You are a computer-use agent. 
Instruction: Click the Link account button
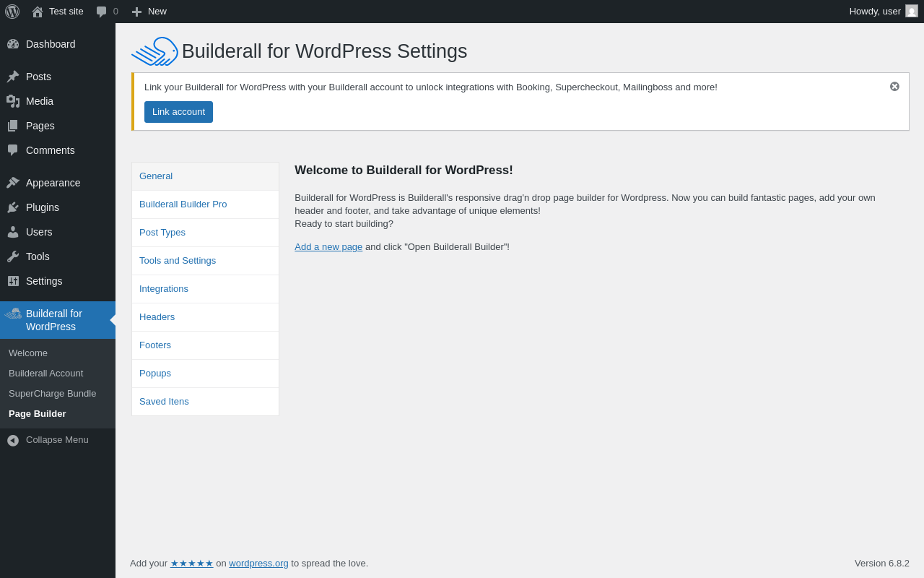pyautogui.click(x=178, y=112)
